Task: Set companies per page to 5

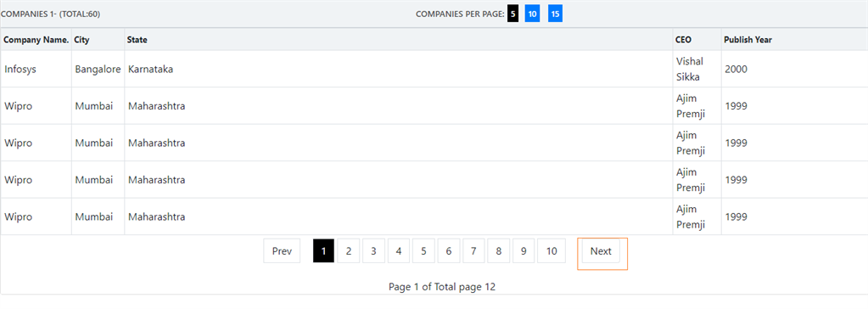Action: click(x=513, y=14)
